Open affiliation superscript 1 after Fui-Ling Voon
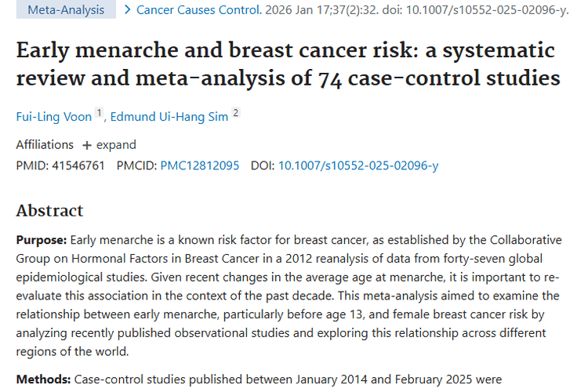Image resolution: width=588 pixels, height=392 pixels. coord(100,114)
